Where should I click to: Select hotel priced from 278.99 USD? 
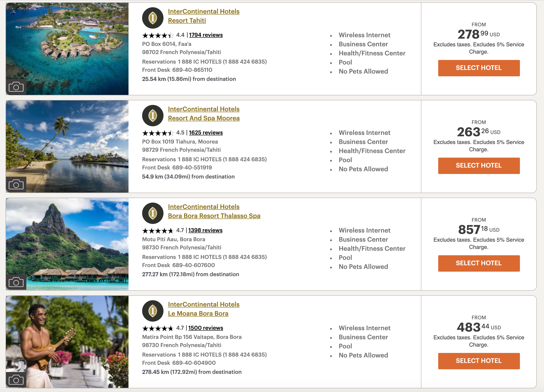tap(479, 68)
